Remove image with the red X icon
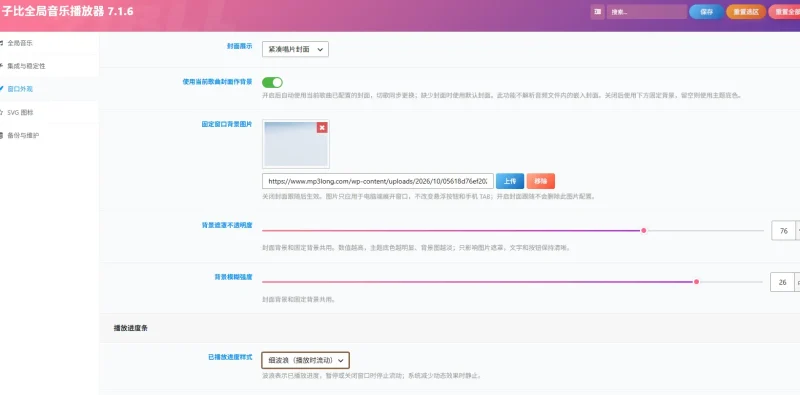 click(x=322, y=128)
